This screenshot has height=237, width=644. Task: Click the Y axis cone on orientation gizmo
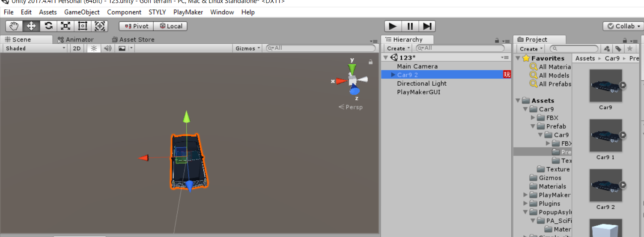click(x=352, y=68)
